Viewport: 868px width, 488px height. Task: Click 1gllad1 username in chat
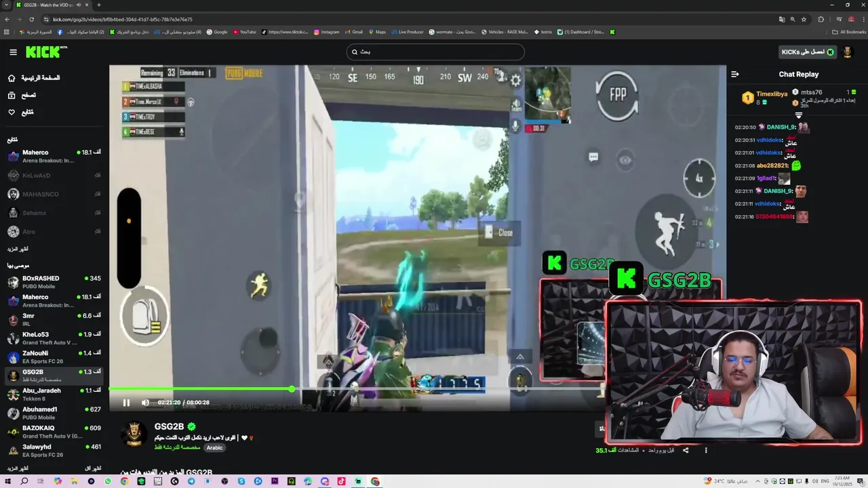click(x=766, y=179)
